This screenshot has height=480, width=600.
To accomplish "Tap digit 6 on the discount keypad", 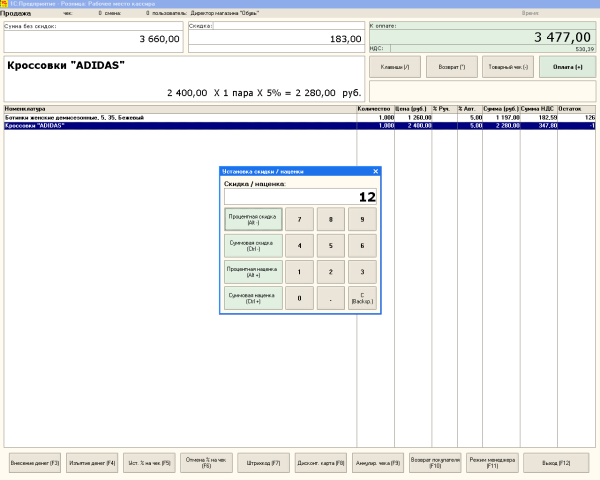I will click(362, 246).
